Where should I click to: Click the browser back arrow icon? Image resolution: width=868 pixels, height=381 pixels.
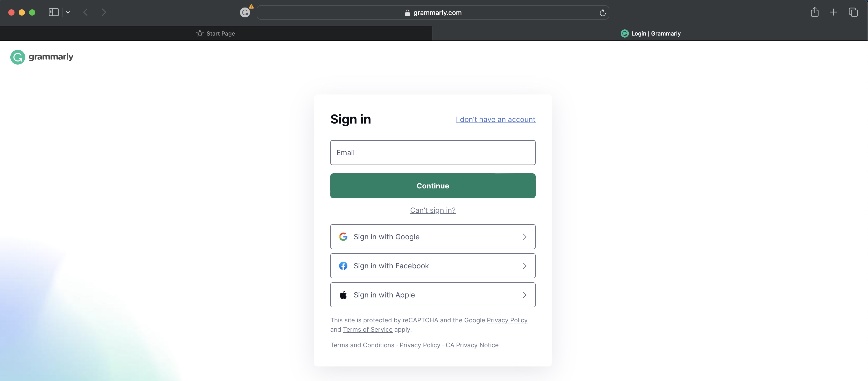pos(86,12)
